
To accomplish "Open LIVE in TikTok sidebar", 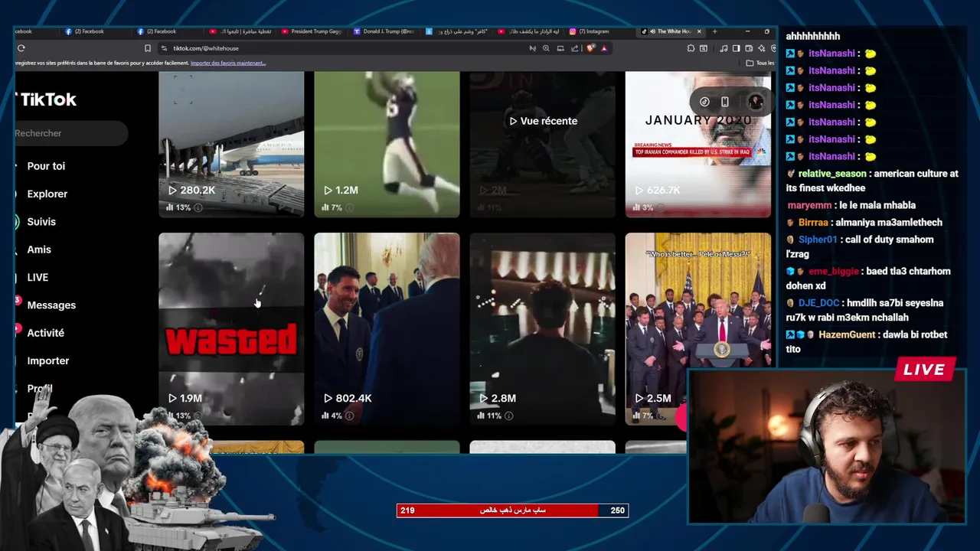I will click(x=38, y=277).
